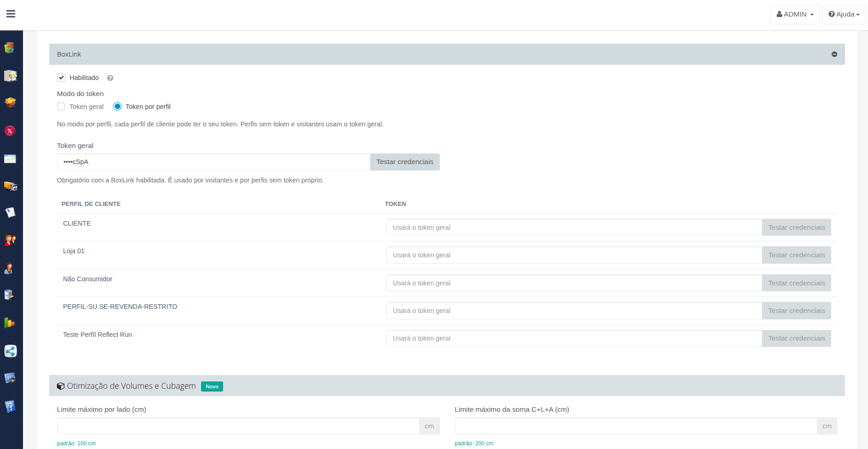This screenshot has height=449, width=868.
Task: Open the red percent discount sidebar icon
Action: tap(10, 131)
